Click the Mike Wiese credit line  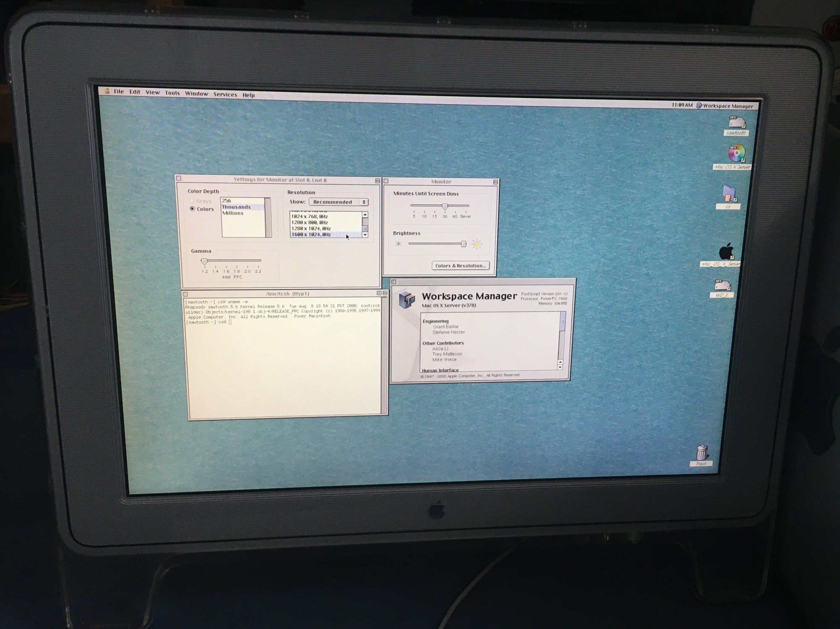click(x=444, y=359)
